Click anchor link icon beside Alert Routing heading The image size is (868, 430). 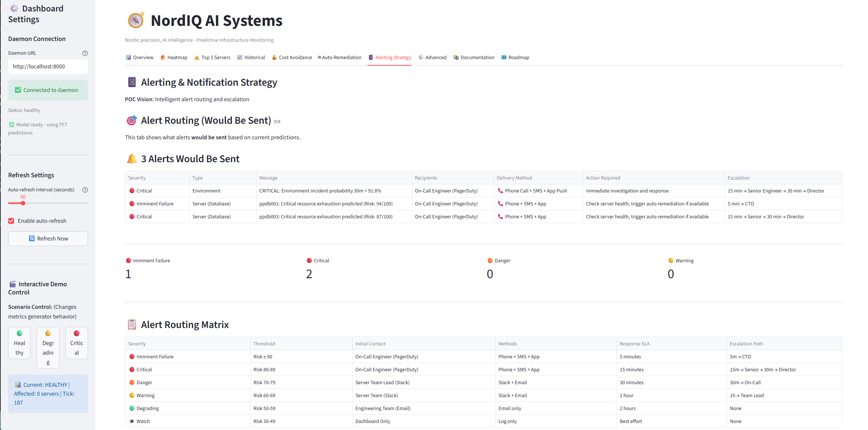(x=277, y=122)
